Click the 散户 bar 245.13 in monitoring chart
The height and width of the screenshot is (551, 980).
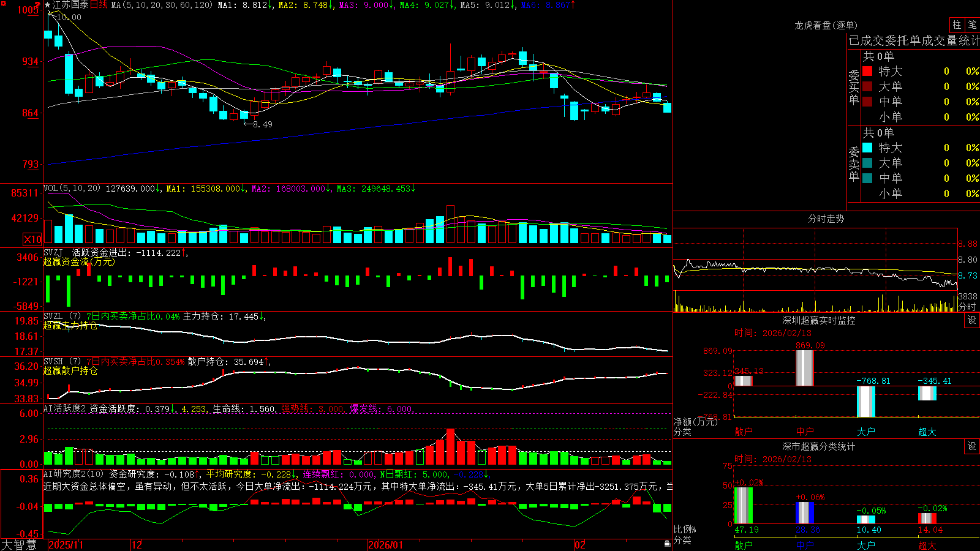[744, 381]
